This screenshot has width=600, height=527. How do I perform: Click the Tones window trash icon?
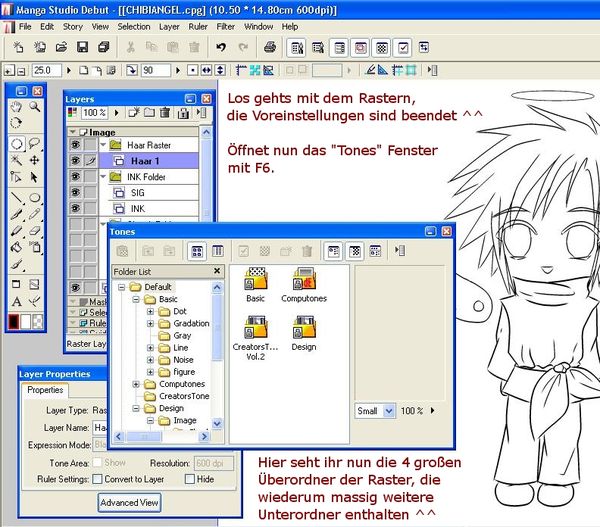click(x=307, y=251)
